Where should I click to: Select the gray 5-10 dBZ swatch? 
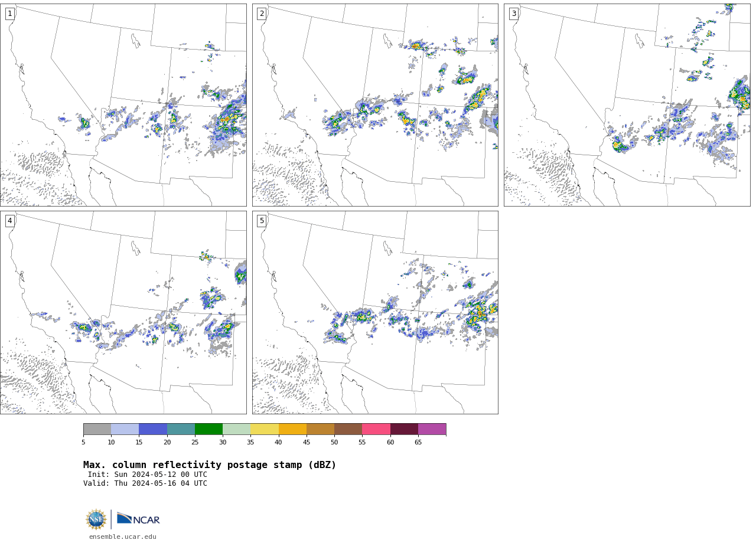click(x=97, y=429)
